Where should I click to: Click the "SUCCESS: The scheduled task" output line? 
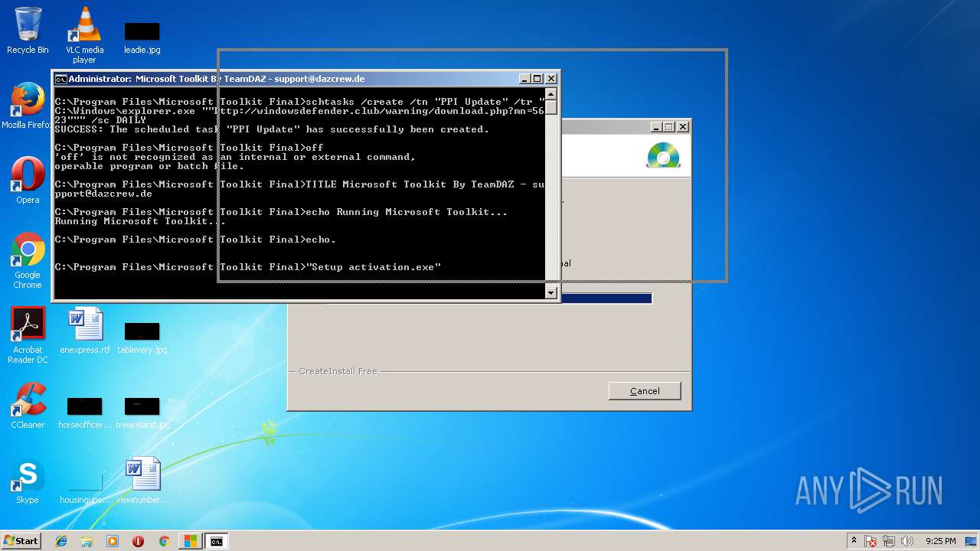[272, 129]
